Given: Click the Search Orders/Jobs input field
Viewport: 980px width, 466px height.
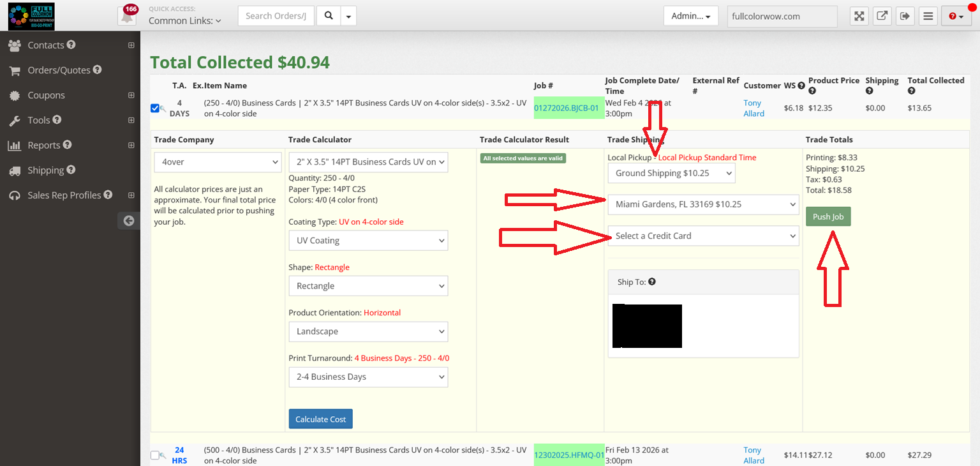Looking at the screenshot, I should click(276, 16).
